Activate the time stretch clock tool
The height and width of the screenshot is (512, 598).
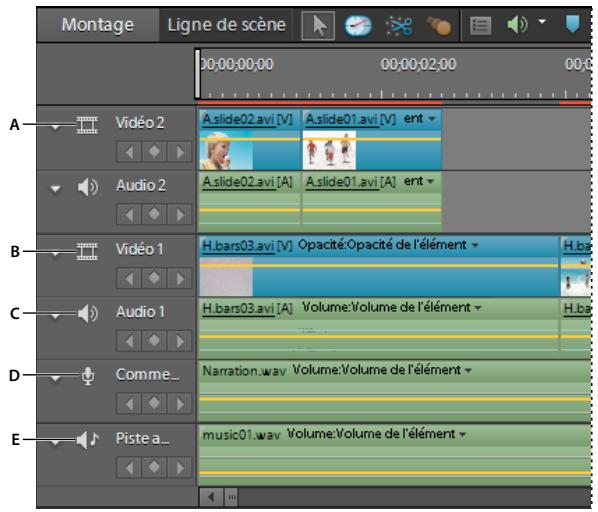[358, 26]
